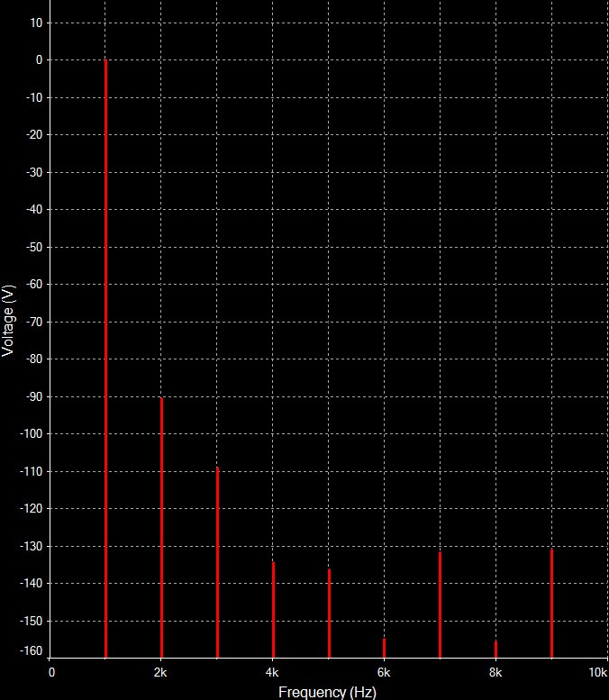Select the "-90" voltage axis label
This screenshot has height=700, width=609.
pos(34,396)
